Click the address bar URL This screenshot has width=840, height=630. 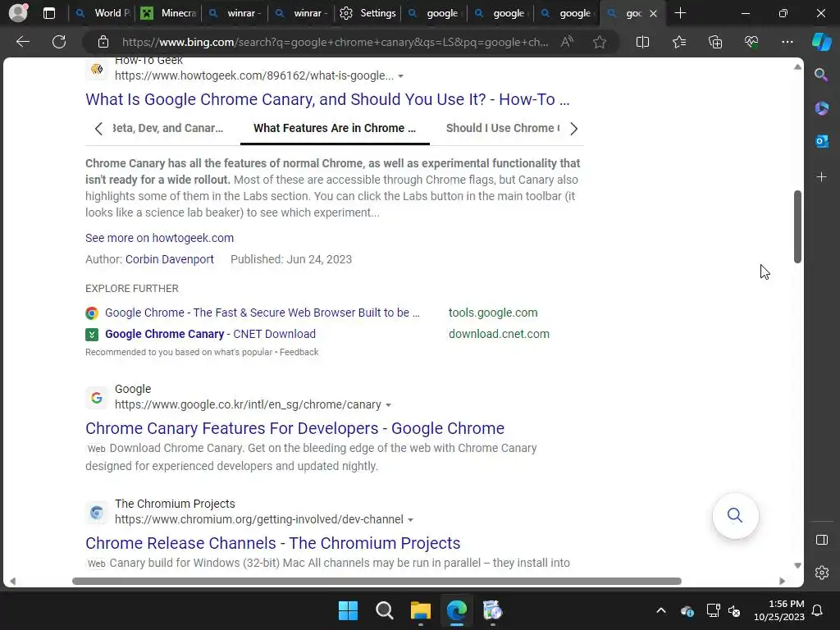[x=335, y=42]
